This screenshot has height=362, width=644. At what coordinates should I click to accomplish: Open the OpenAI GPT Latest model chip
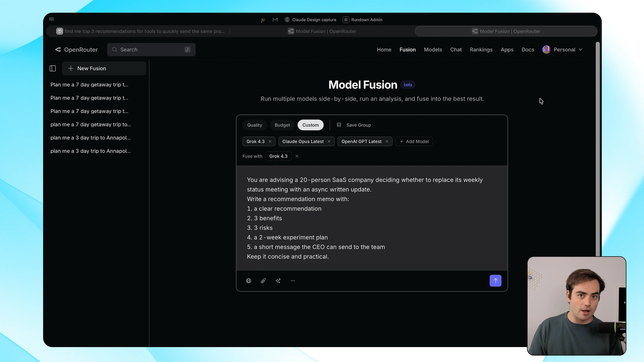pos(361,142)
